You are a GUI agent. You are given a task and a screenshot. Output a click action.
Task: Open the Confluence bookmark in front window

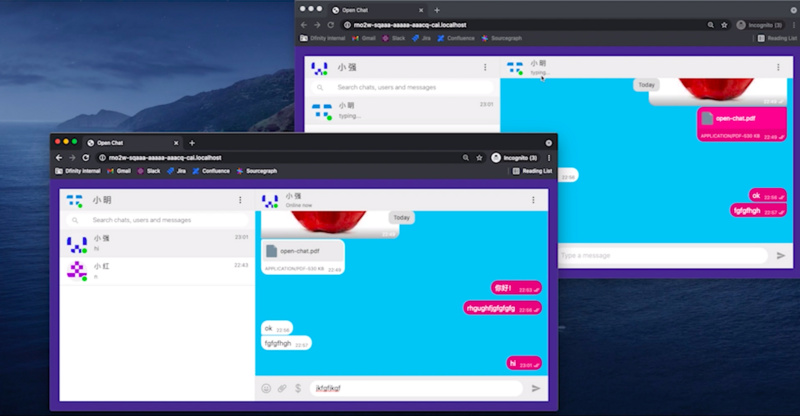[211, 171]
